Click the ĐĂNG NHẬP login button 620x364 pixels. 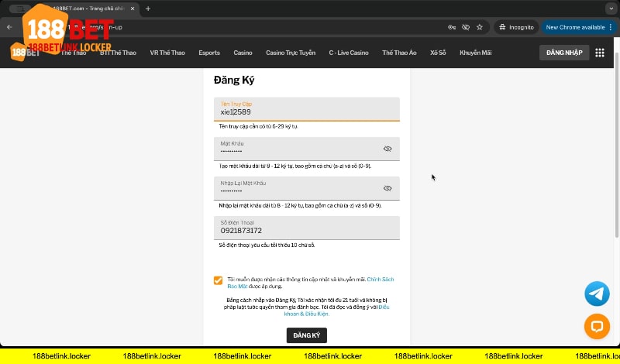[563, 53]
